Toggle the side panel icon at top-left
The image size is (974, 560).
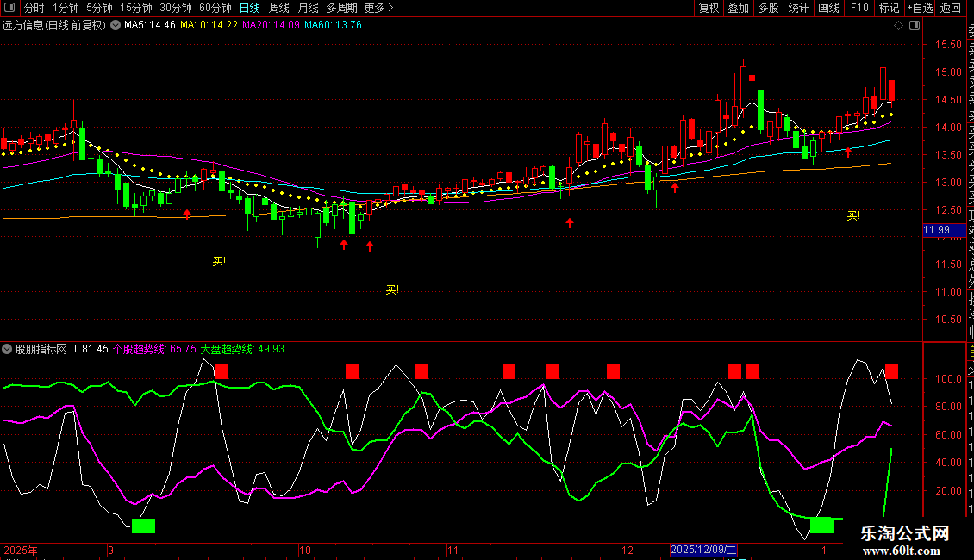click(9, 8)
